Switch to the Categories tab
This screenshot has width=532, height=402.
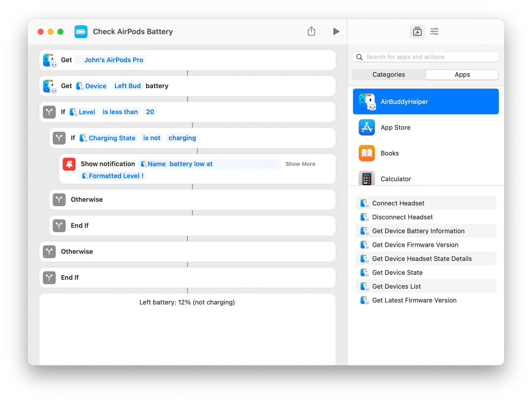pyautogui.click(x=388, y=75)
